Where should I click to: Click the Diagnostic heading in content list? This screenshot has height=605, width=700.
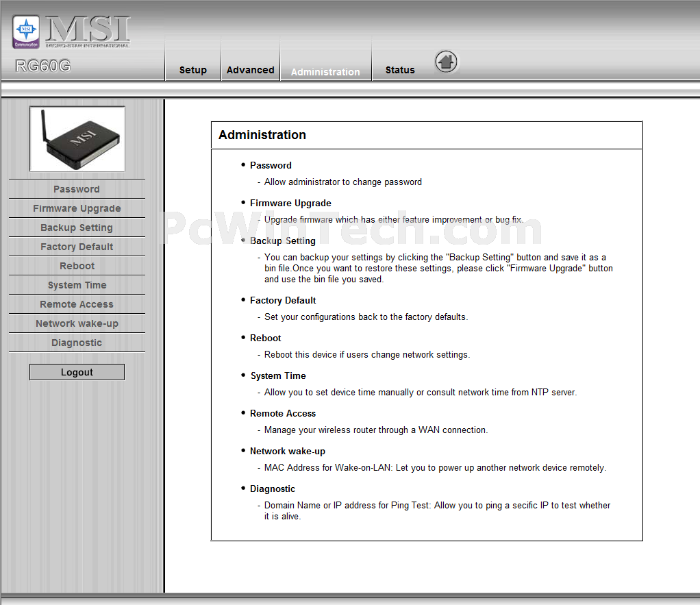coord(273,489)
